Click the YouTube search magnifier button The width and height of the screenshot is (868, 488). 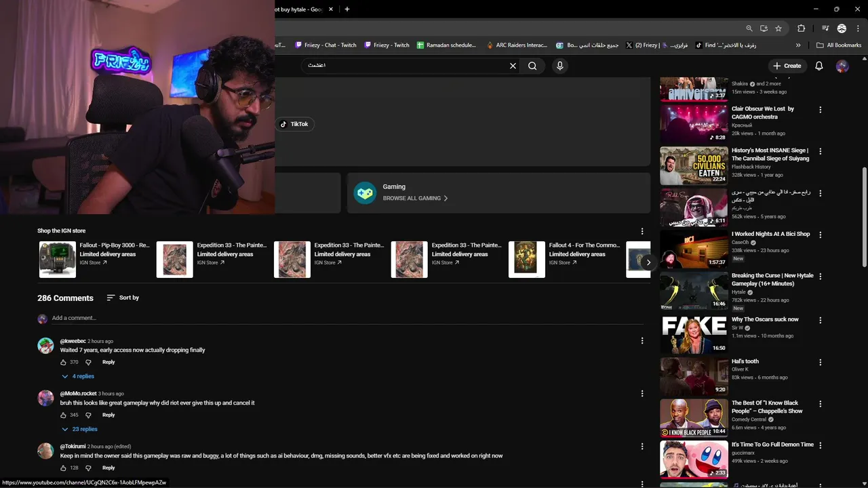532,66
